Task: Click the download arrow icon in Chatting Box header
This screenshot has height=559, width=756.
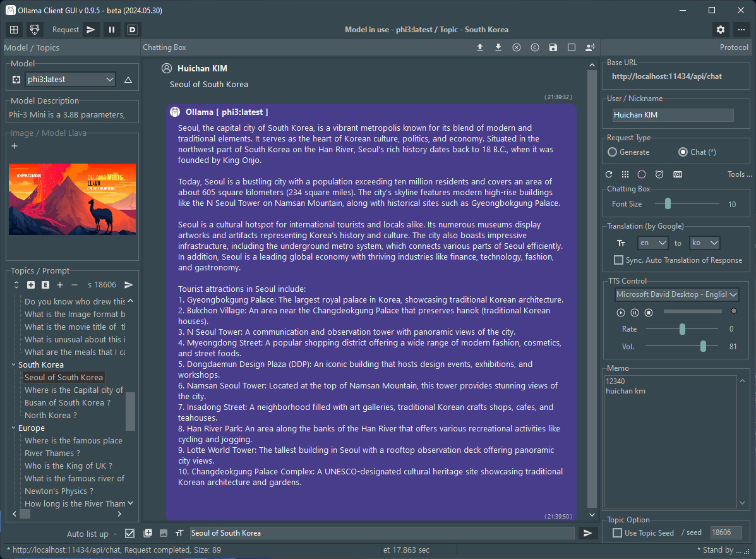Action: [x=498, y=47]
